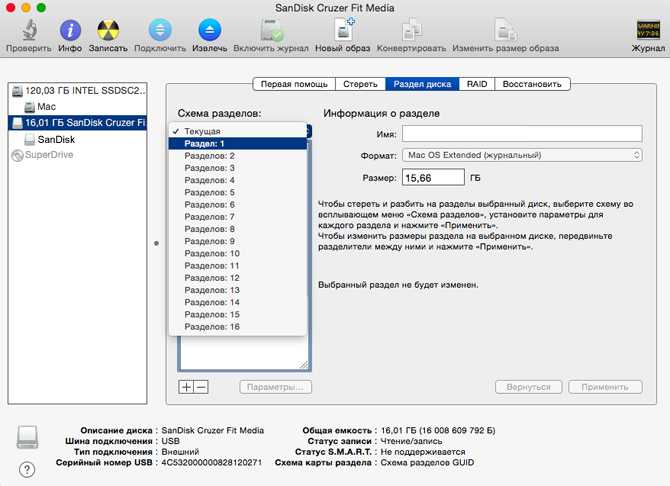Image resolution: width=670 pixels, height=486 pixels.
Task: Choose Разделов: 8 in the scheme menu
Action: tap(238, 229)
